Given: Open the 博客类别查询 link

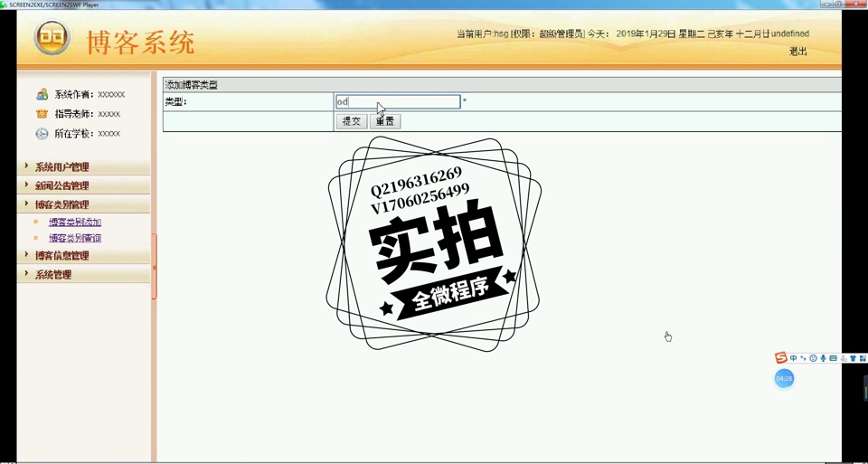Looking at the screenshot, I should [x=75, y=238].
